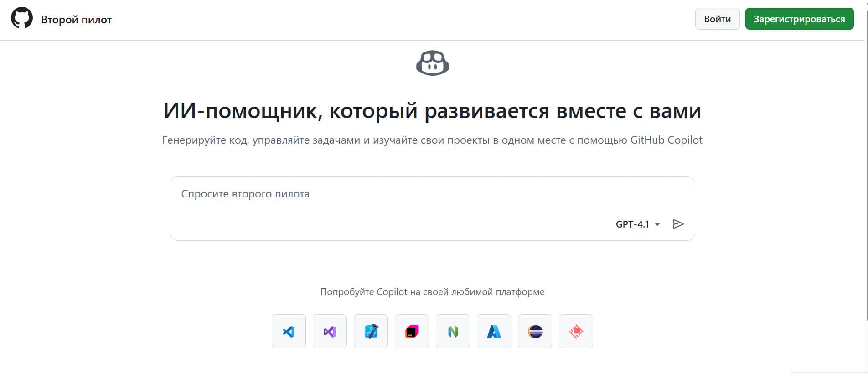Open the Второй пилот header link
This screenshot has height=374, width=868.
(76, 20)
